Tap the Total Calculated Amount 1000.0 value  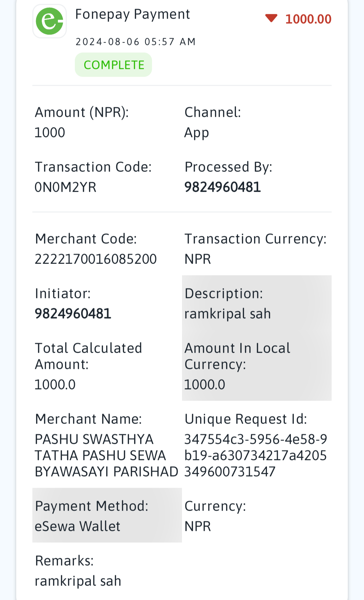[x=55, y=385]
